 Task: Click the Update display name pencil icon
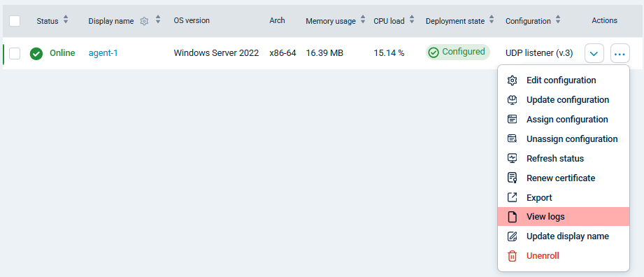pos(512,236)
